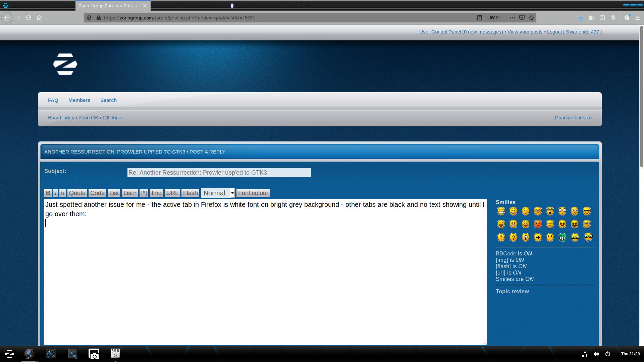Click the Board index breadcrumb link
Screen dimensions: 644x362
tap(61, 118)
